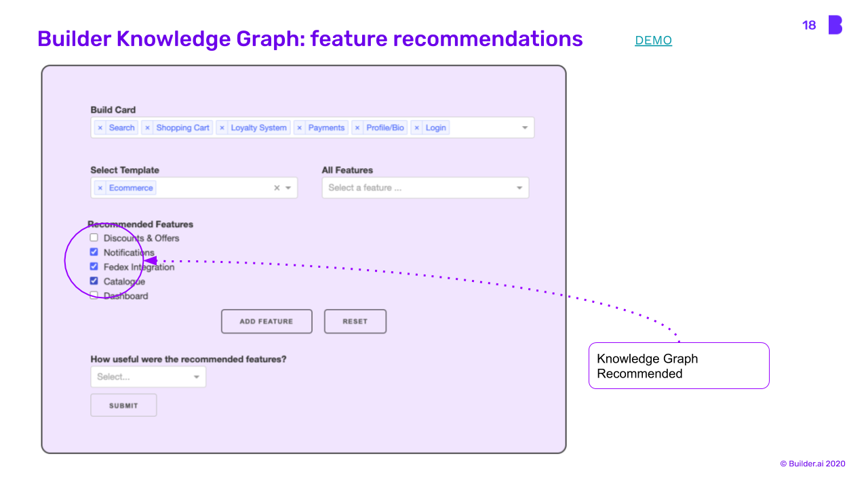
Task: Remove the Login tag
Action: 417,127
